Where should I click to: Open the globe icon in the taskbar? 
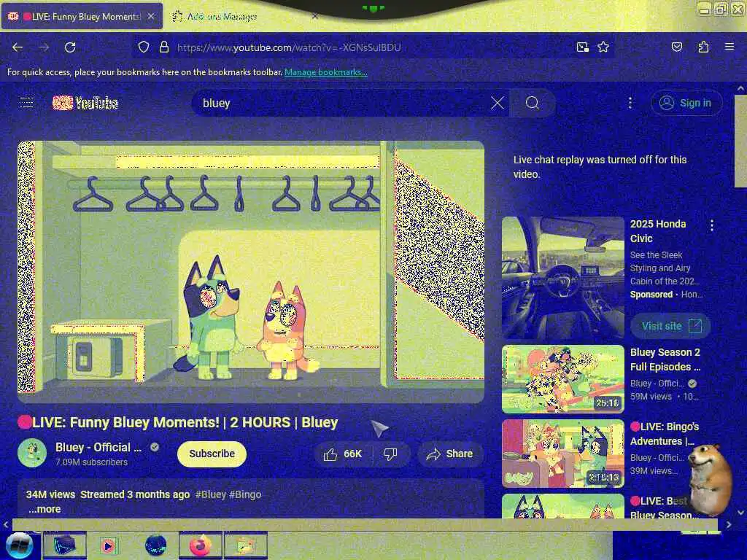click(155, 545)
